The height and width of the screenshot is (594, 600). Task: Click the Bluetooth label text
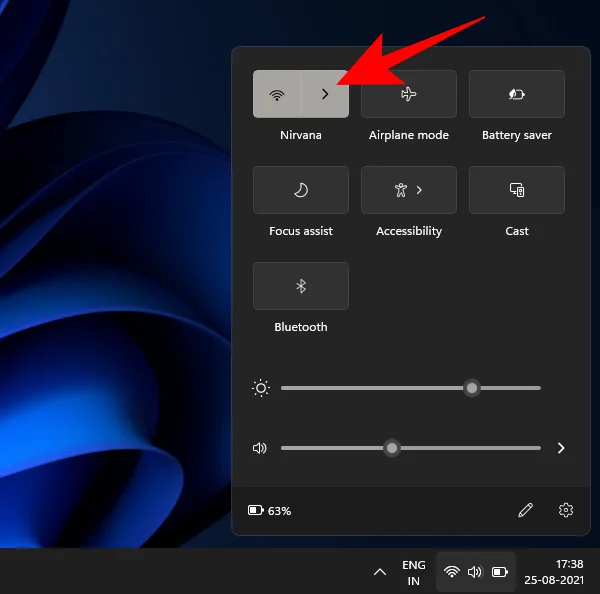click(301, 327)
